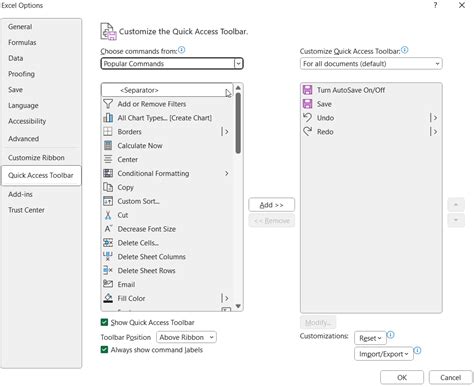Select the Delete Sheet Rows icon
474x387 pixels.
[x=108, y=270]
